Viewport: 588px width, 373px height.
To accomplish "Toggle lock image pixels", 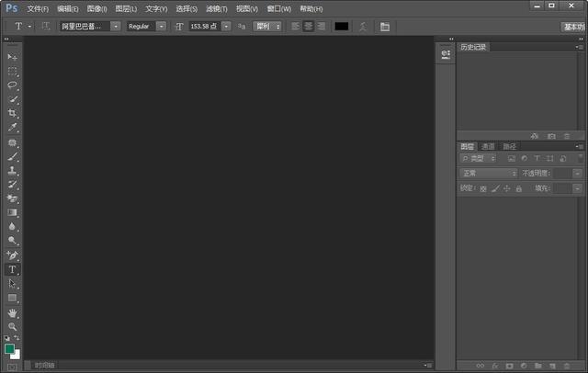I will point(495,188).
